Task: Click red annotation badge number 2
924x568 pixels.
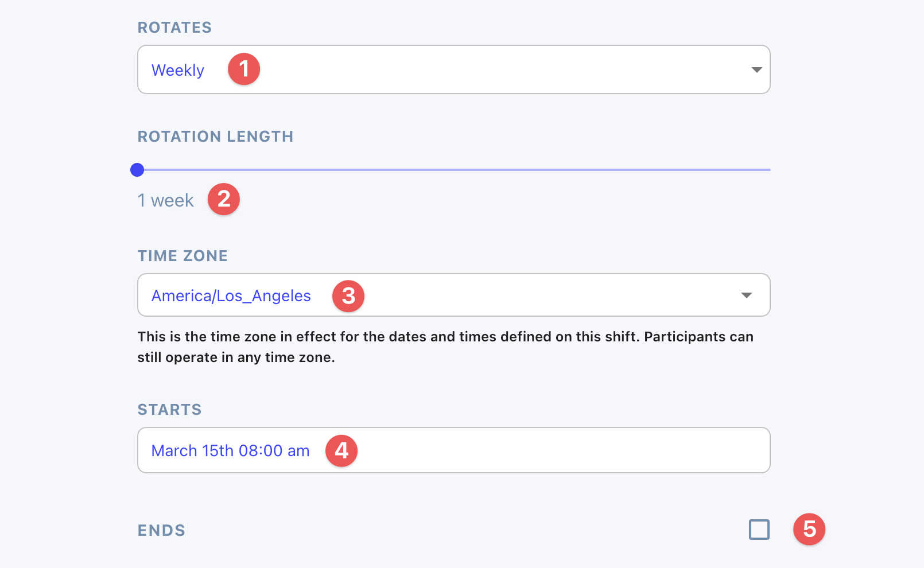Action: [x=224, y=199]
